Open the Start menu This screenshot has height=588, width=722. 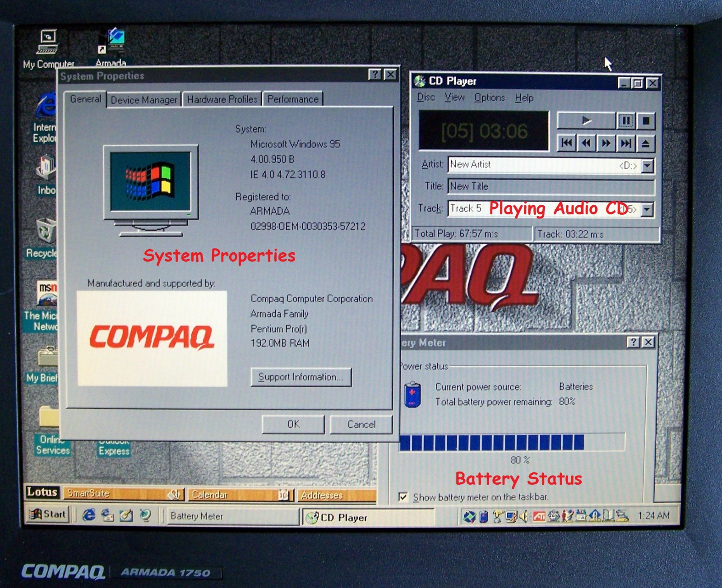coord(48,514)
